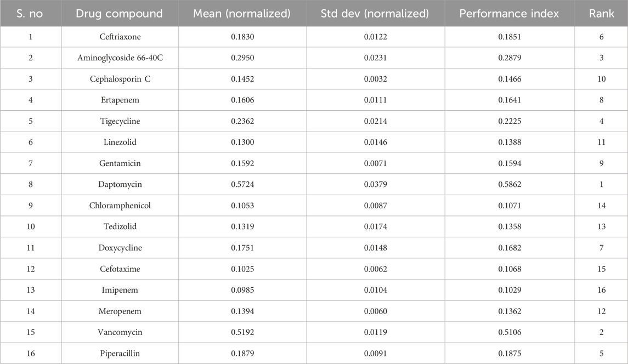
Task: Click Daptomycin's mean value 0.5724
Action: coord(241,184)
